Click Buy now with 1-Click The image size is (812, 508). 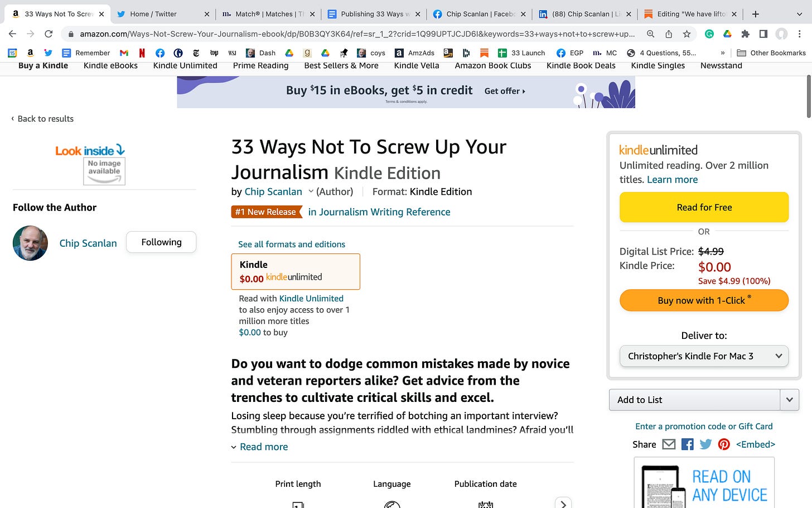704,300
